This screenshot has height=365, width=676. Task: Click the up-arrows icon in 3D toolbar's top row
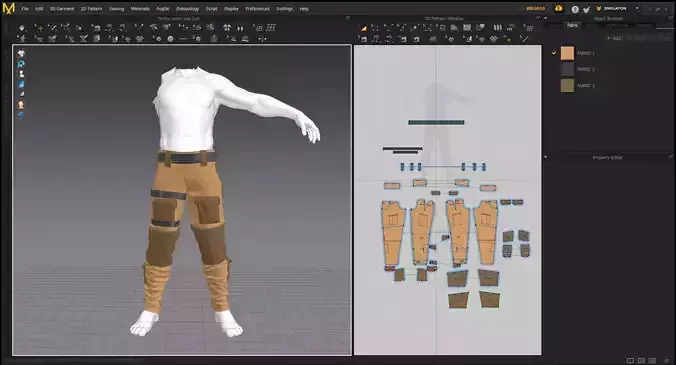(x=227, y=28)
